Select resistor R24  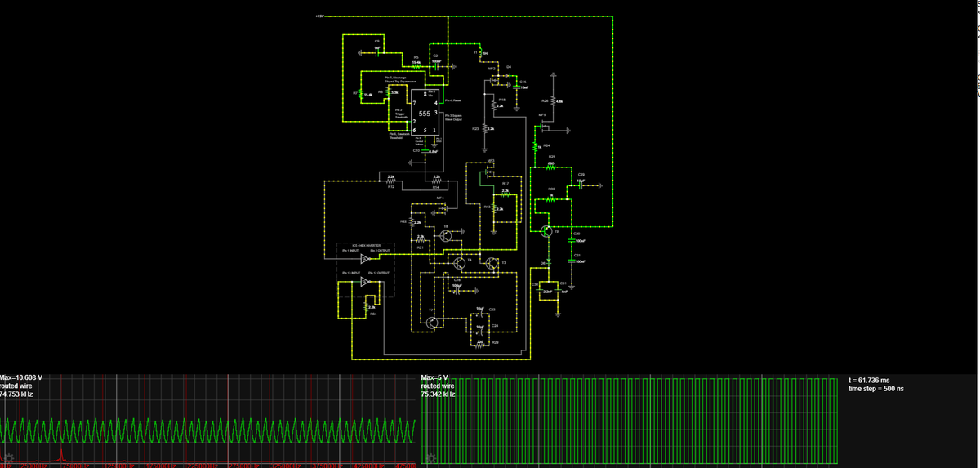coord(536,146)
